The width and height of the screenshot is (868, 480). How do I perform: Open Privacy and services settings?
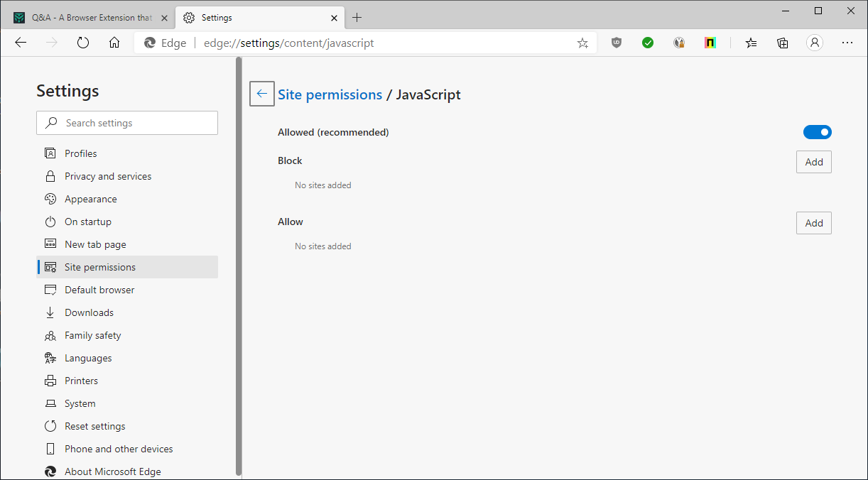108,176
